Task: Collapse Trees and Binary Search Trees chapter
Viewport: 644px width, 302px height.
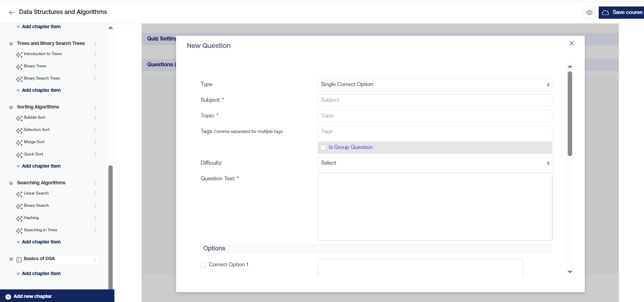Action: tap(11, 44)
